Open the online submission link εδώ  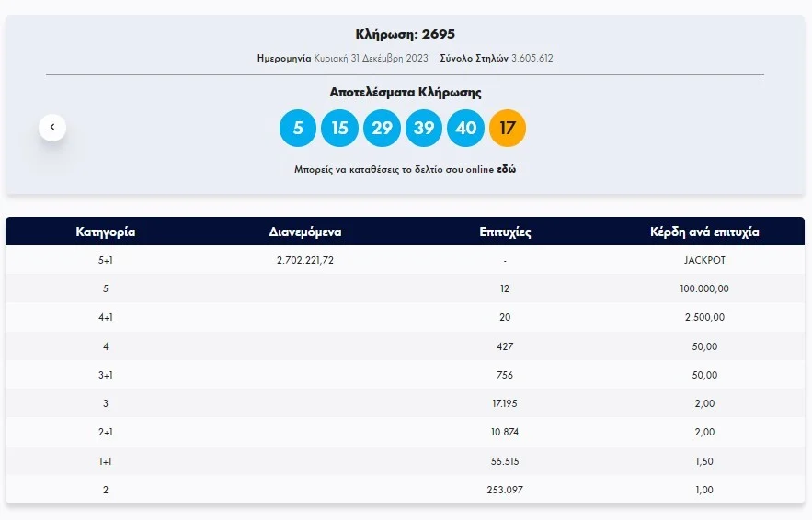(507, 169)
